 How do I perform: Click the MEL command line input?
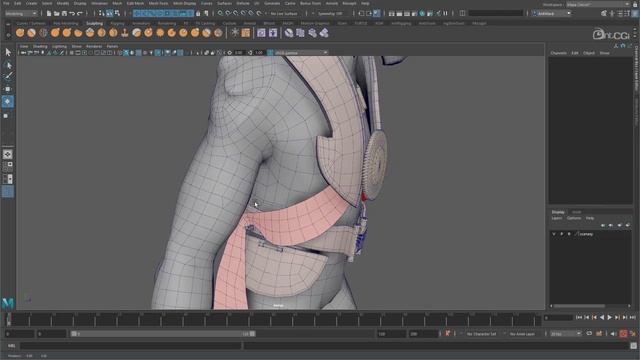(x=131, y=346)
